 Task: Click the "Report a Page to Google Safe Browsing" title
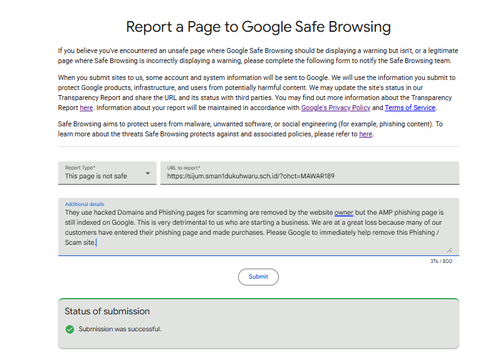pos(258,27)
